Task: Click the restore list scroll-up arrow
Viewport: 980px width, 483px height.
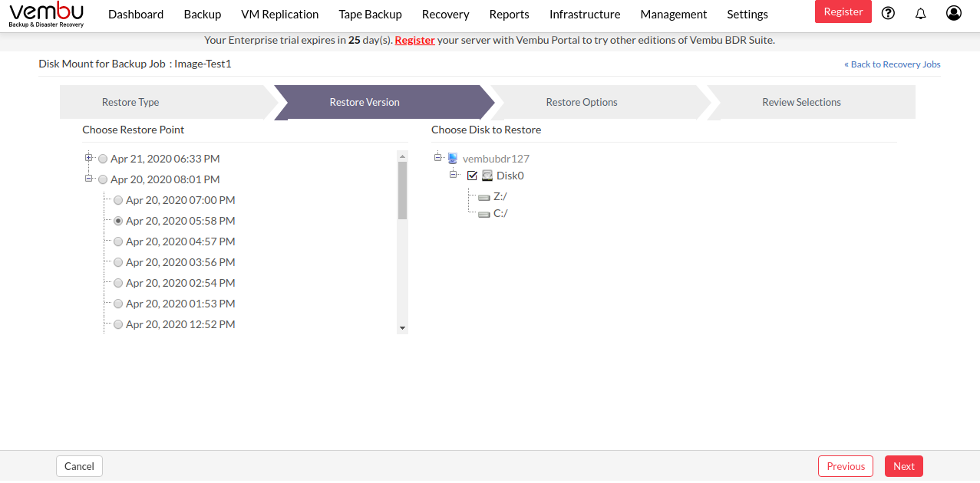Action: [x=402, y=155]
